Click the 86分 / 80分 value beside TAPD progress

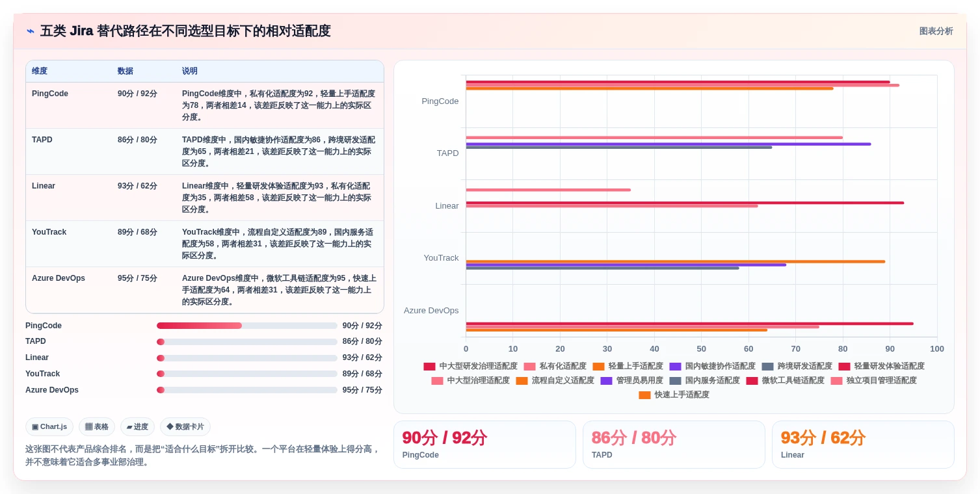362,342
